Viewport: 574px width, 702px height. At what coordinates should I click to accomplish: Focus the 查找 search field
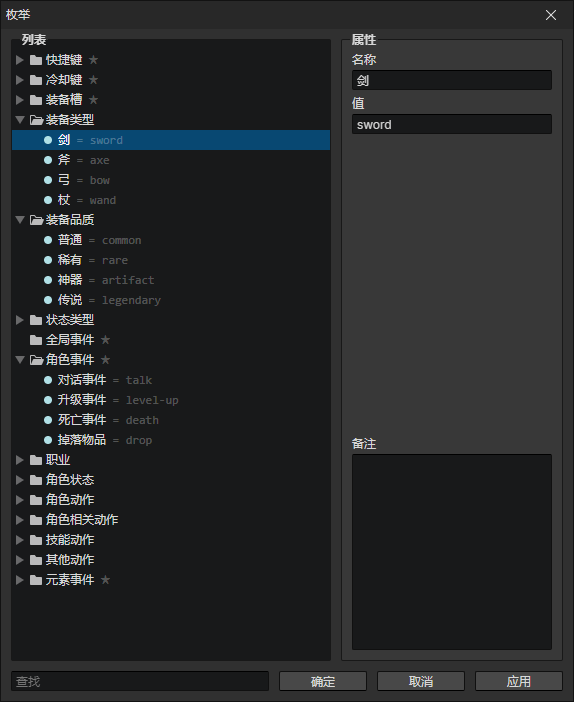140,681
